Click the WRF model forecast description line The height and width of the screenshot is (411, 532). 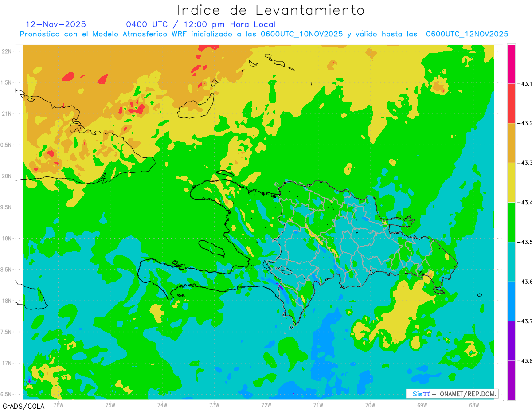pyautogui.click(x=264, y=34)
